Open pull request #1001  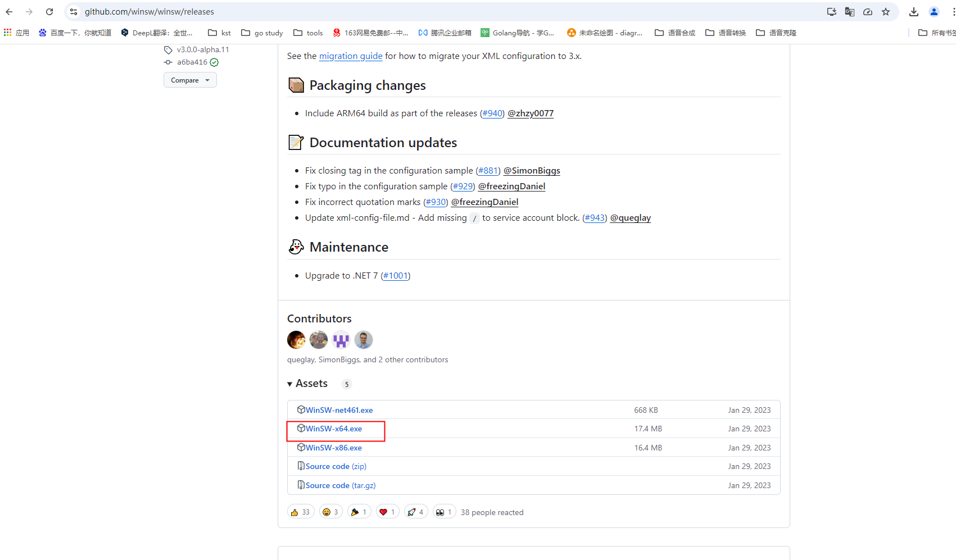pos(396,276)
